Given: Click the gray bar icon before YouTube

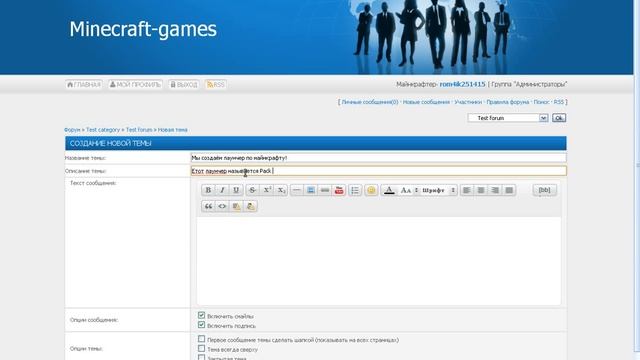Looking at the screenshot, I should pos(325,190).
